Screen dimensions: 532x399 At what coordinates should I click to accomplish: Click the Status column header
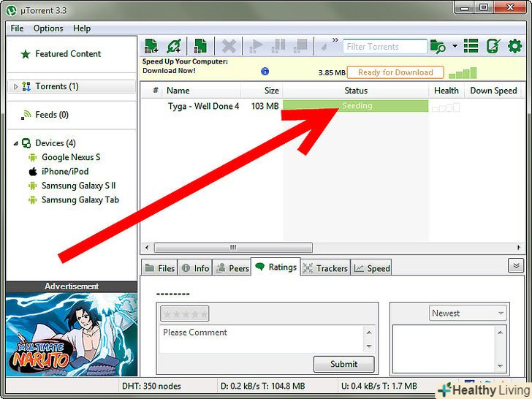(x=356, y=91)
